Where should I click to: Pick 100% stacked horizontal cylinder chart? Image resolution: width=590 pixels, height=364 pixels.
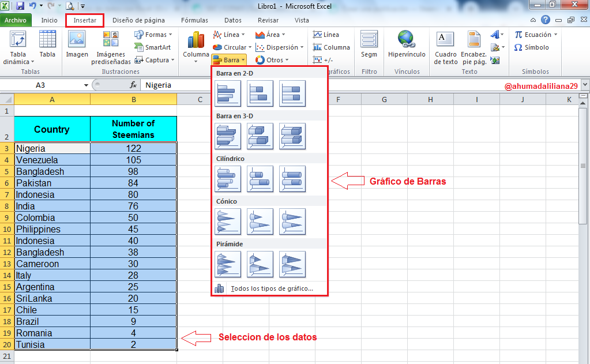tap(292, 179)
